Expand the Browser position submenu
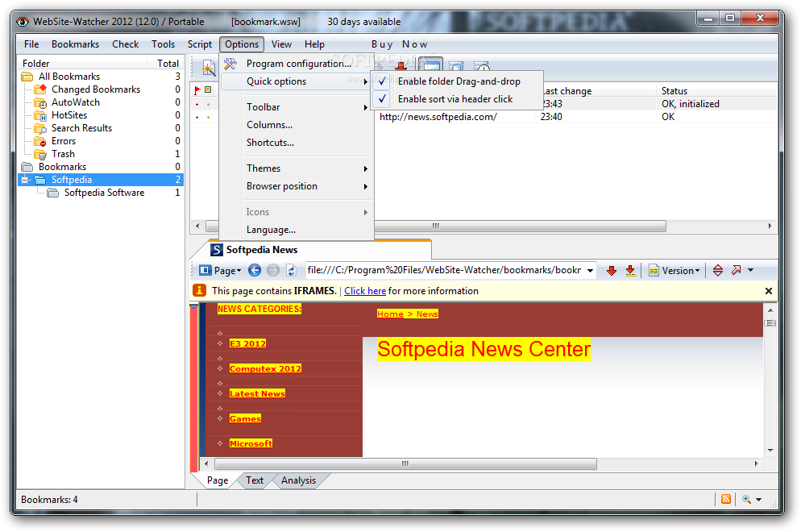The height and width of the screenshot is (532, 801). pyautogui.click(x=297, y=186)
